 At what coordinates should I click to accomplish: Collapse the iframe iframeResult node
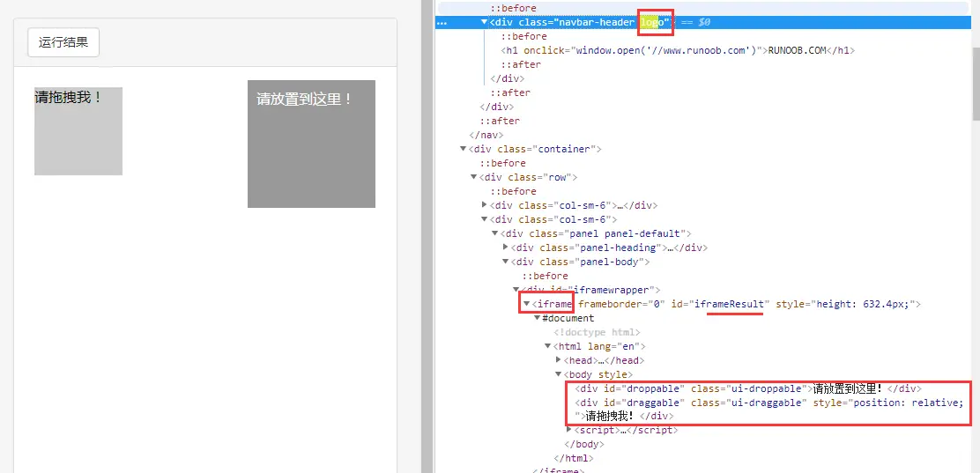(527, 304)
